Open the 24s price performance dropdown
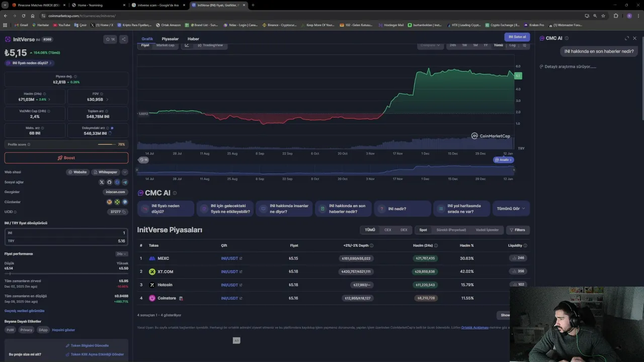This screenshot has height=362, width=644. (x=122, y=254)
